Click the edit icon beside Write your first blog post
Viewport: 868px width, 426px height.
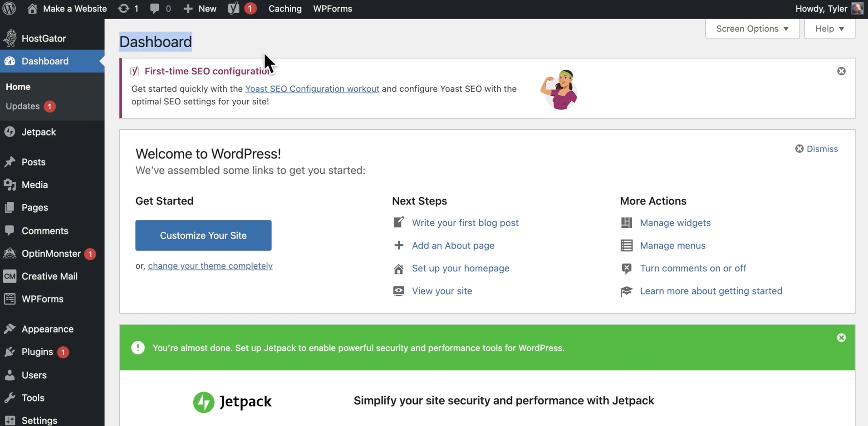point(398,222)
